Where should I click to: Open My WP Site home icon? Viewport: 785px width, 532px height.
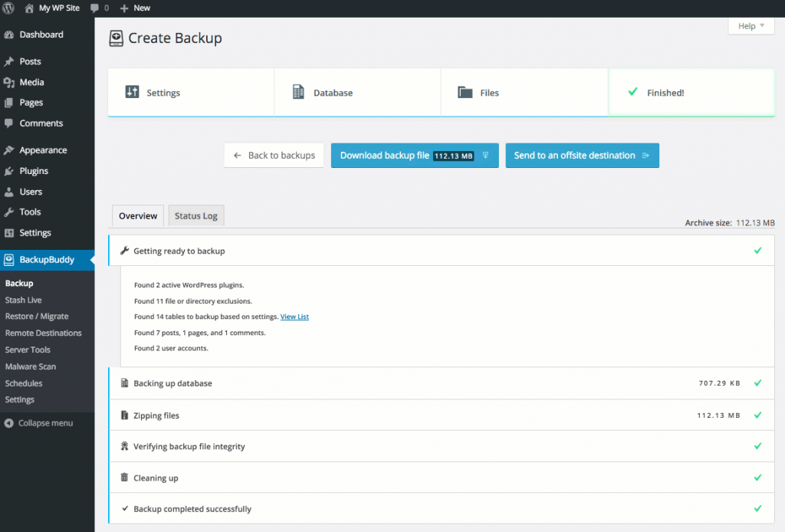[29, 8]
